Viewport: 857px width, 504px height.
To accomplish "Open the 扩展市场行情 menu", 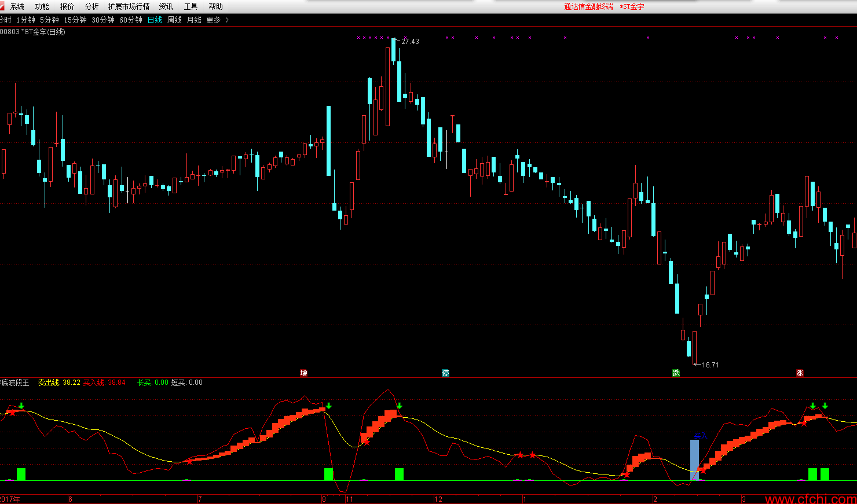I will click(x=129, y=6).
